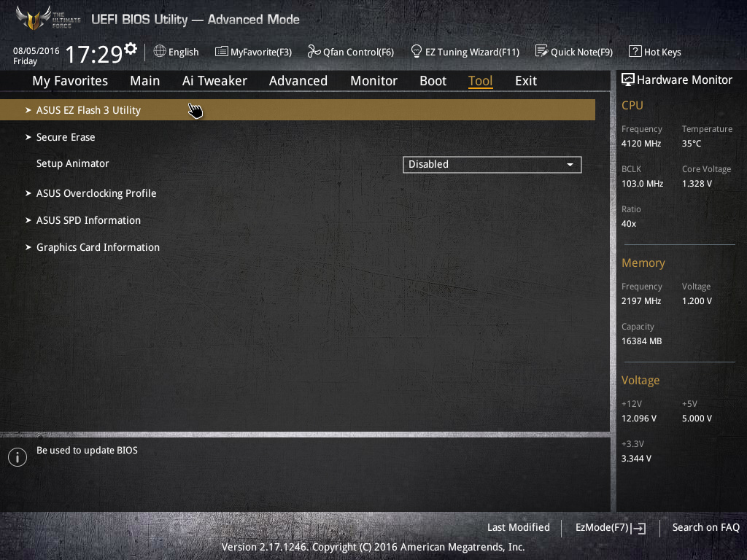This screenshot has width=747, height=560.
Task: Click the BCLK value 103.0 MHz
Action: tap(642, 183)
